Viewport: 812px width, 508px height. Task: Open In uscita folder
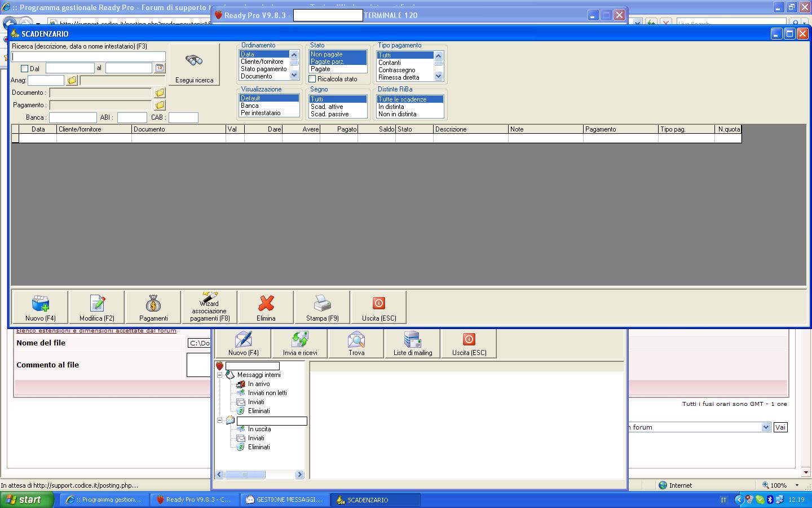point(259,429)
